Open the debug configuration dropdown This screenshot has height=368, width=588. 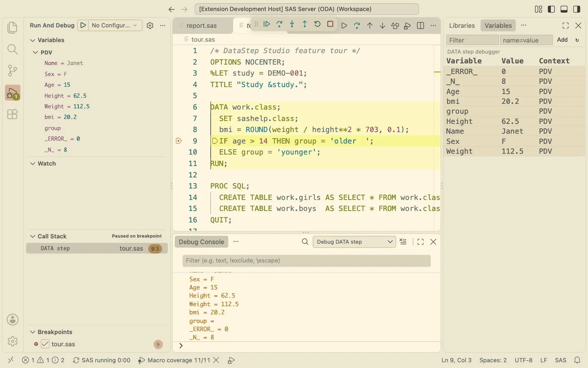pos(116,25)
